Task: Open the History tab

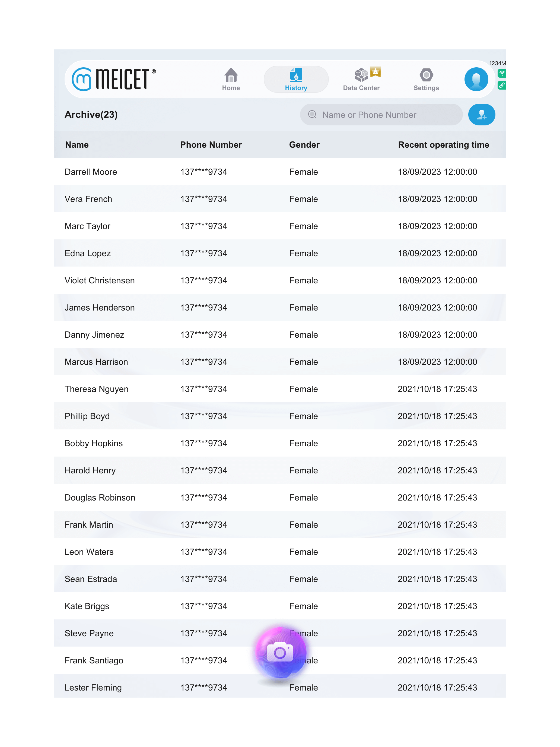Action: (x=296, y=79)
